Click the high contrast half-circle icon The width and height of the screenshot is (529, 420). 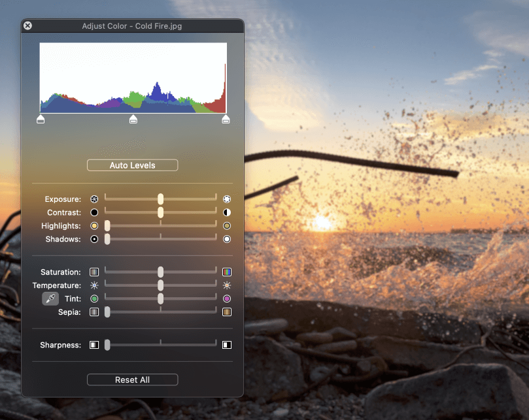click(227, 212)
